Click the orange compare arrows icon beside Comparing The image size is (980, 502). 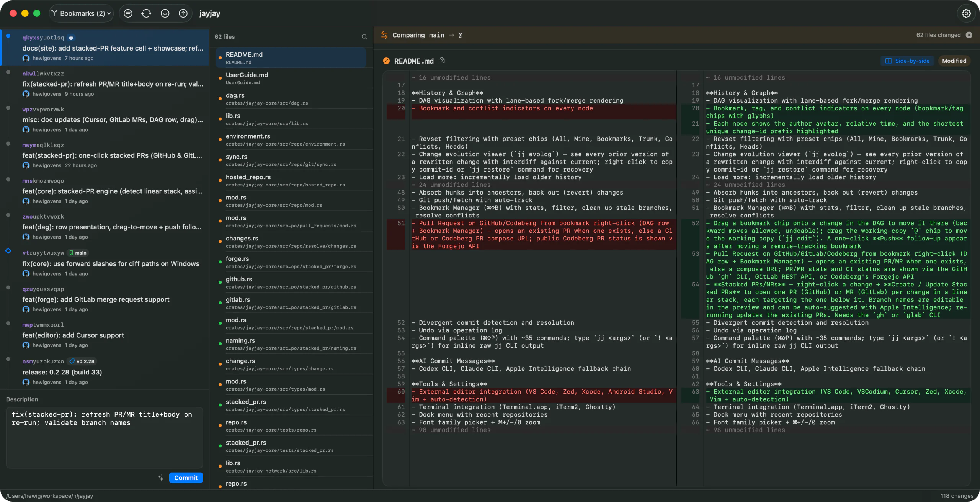coord(384,35)
